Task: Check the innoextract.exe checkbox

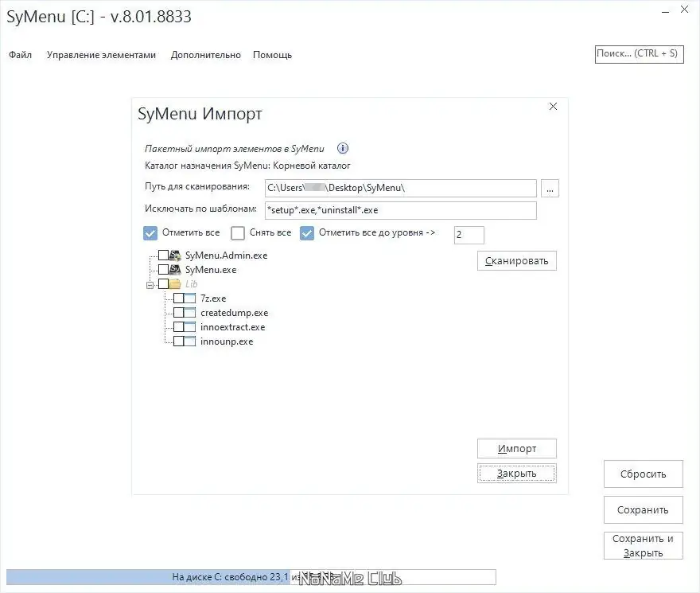Action: pos(178,326)
